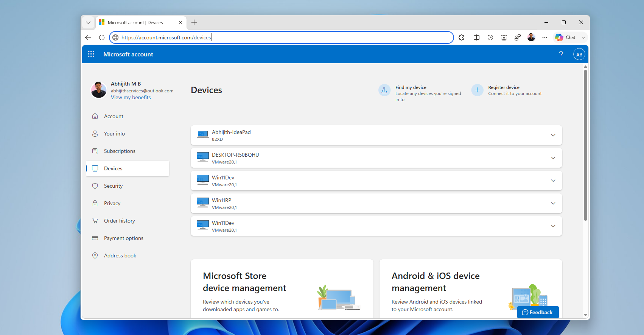Screen dimensions: 644x335
Task: Open the browser History icon
Action: point(490,37)
